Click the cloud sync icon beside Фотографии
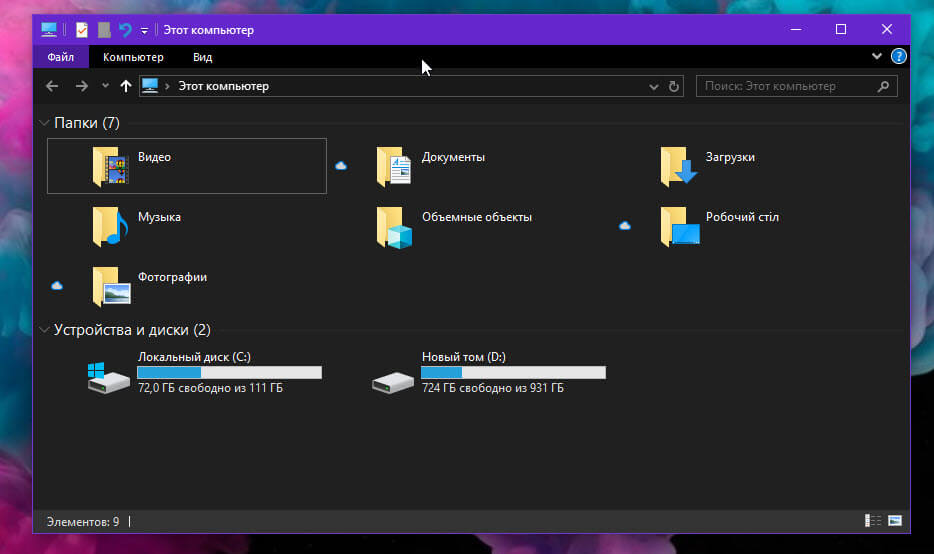The width and height of the screenshot is (934, 554). click(57, 285)
